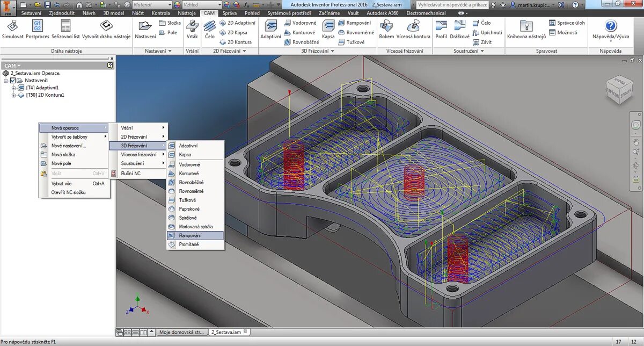Screen dimensions: 644x346
Task: Open the Nástroje ribbon tab
Action: [187, 13]
